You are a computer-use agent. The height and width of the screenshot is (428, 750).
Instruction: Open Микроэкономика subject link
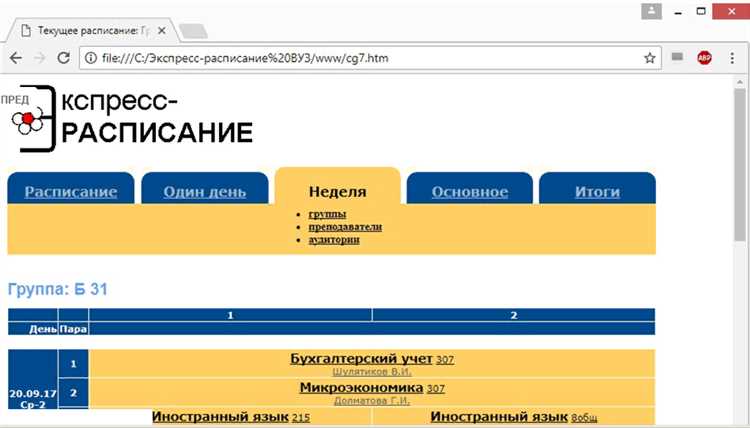(x=361, y=388)
